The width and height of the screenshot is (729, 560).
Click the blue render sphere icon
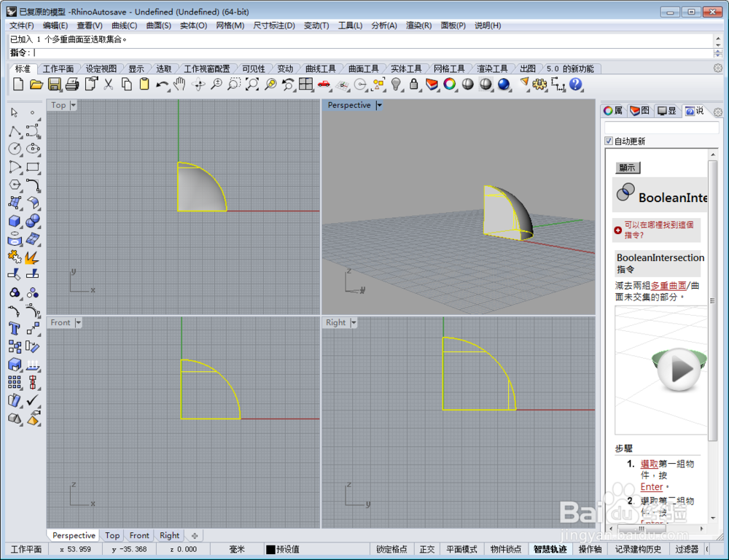pos(504,84)
